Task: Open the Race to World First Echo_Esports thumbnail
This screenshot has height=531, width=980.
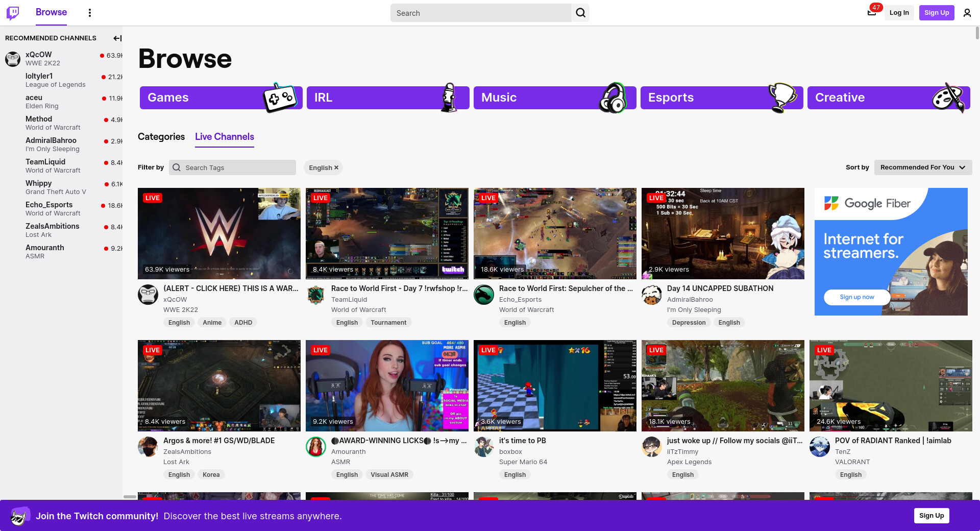Action: [555, 233]
